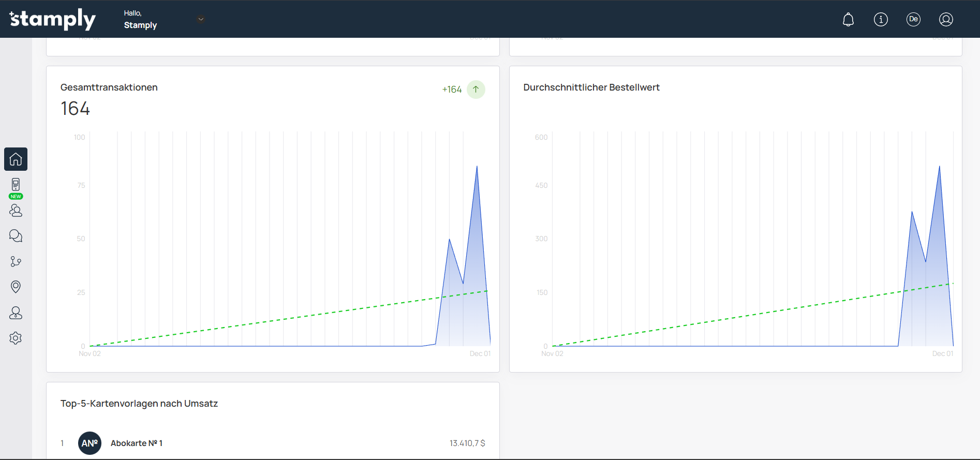980x460 pixels.
Task: Open the Home dashboard in sidebar
Action: (16, 159)
